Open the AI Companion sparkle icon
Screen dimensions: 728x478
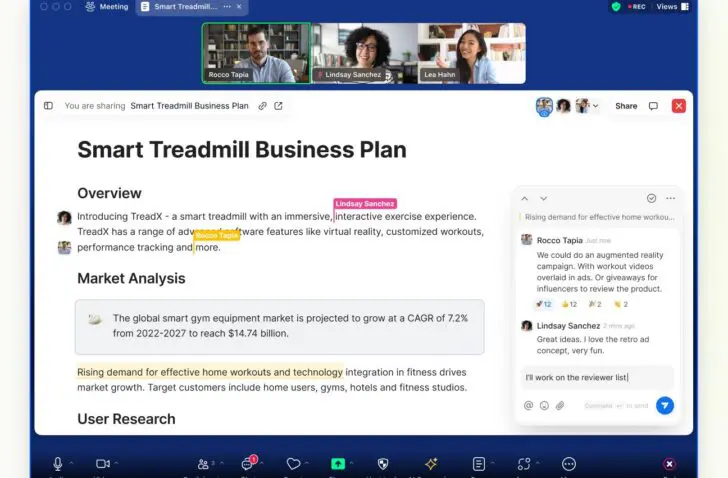(431, 464)
